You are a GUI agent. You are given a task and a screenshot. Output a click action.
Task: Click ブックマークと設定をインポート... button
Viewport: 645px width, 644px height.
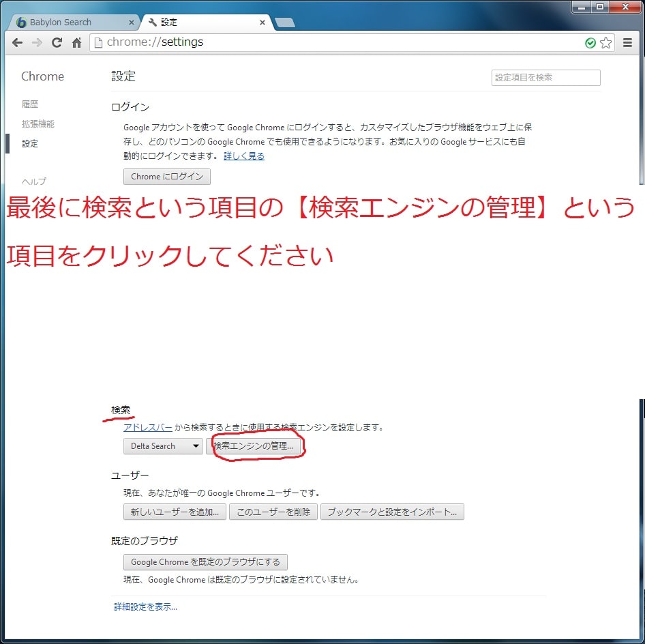click(393, 512)
